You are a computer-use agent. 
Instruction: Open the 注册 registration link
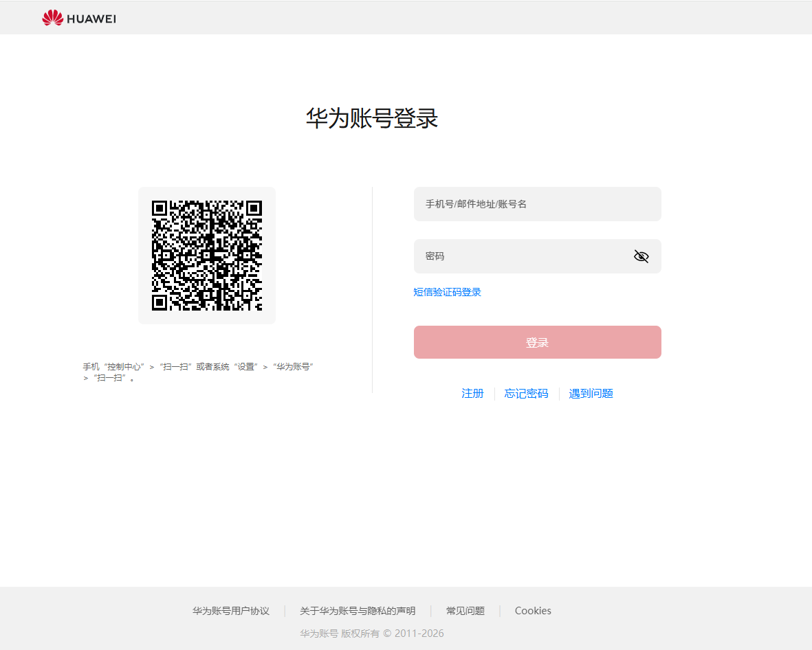[472, 393]
